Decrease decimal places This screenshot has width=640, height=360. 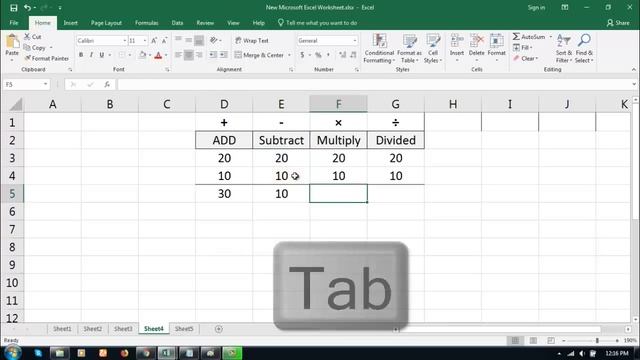coord(353,55)
